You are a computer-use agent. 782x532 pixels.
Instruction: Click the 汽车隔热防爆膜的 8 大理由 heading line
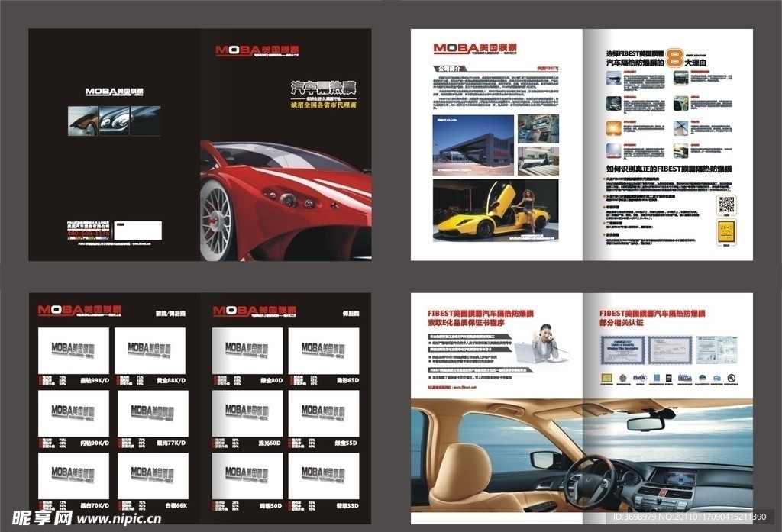[656, 63]
